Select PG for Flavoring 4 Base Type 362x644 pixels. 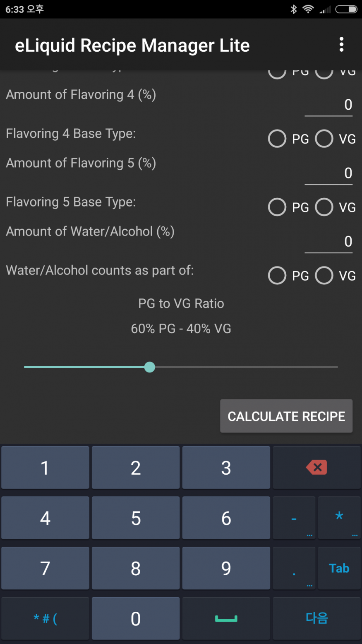(x=288, y=139)
